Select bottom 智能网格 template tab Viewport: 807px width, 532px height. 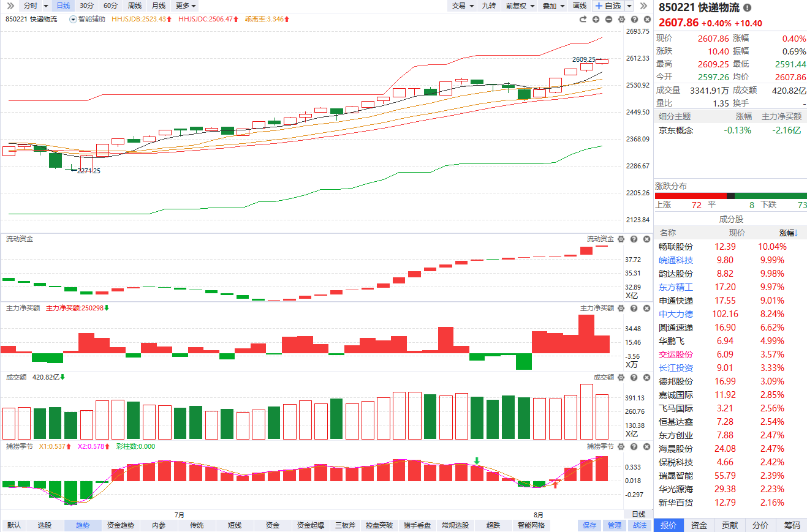tap(531, 525)
